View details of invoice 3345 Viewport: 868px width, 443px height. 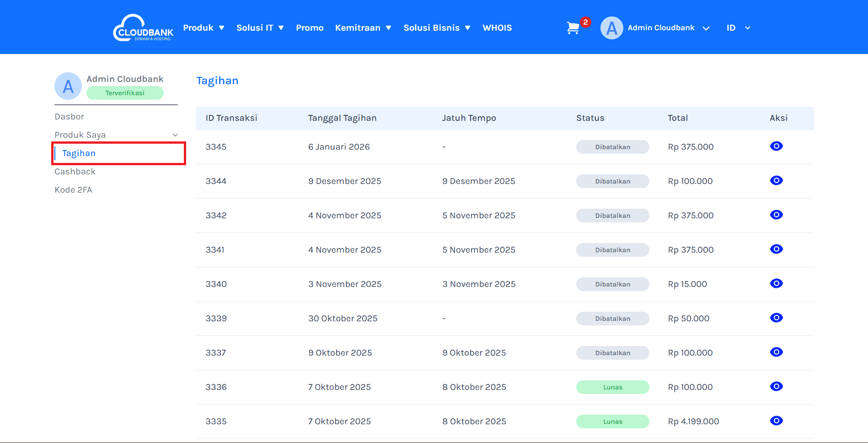pyautogui.click(x=776, y=146)
